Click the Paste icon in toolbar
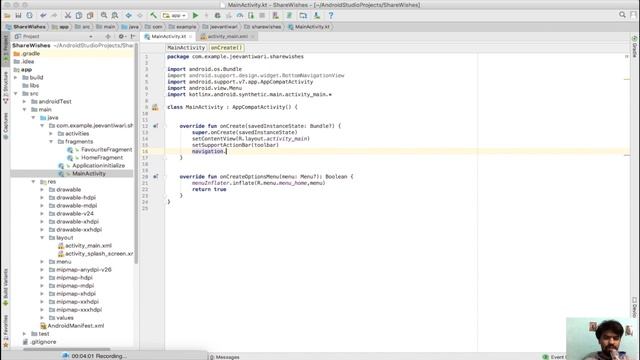This screenshot has height=360, width=640. point(90,16)
